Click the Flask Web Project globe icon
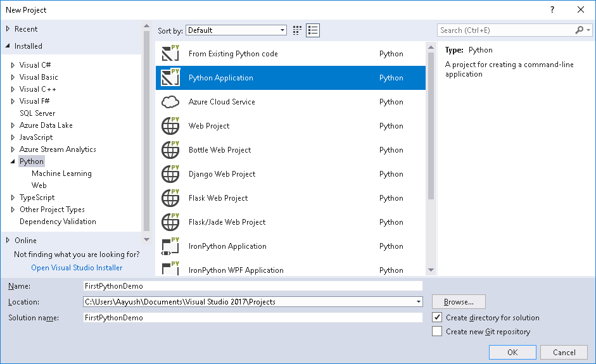 pos(170,198)
